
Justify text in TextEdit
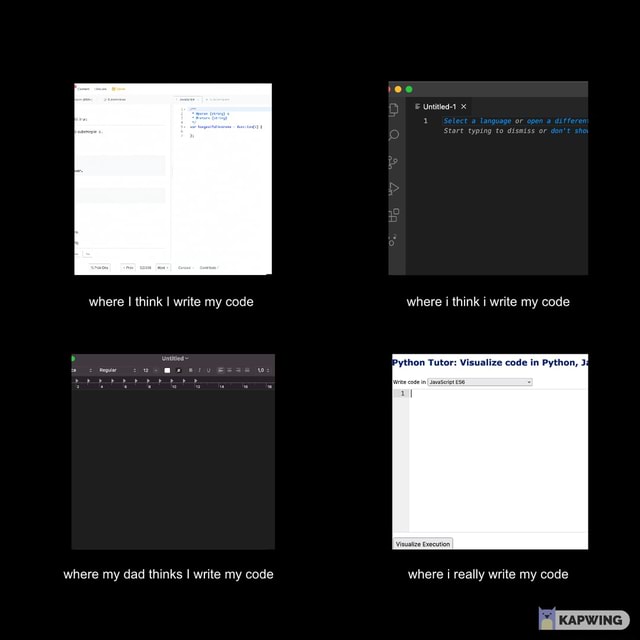point(247,370)
